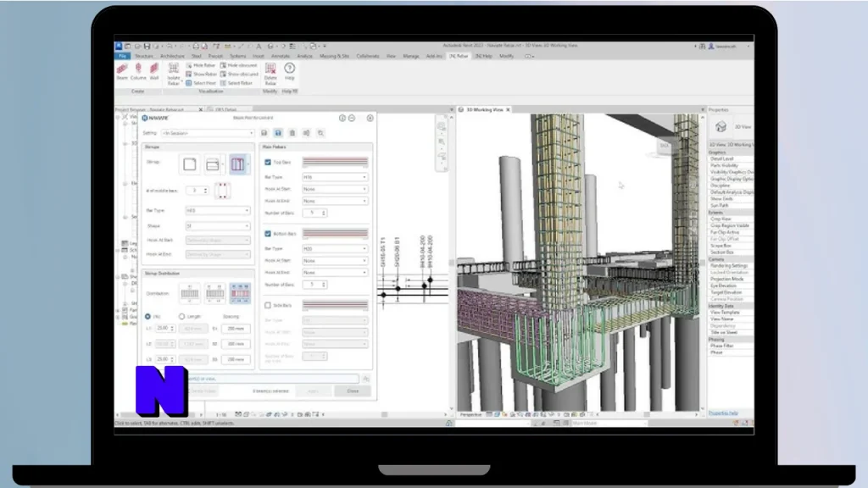Click the delete setting trash icon
The image size is (868, 488).
point(292,133)
